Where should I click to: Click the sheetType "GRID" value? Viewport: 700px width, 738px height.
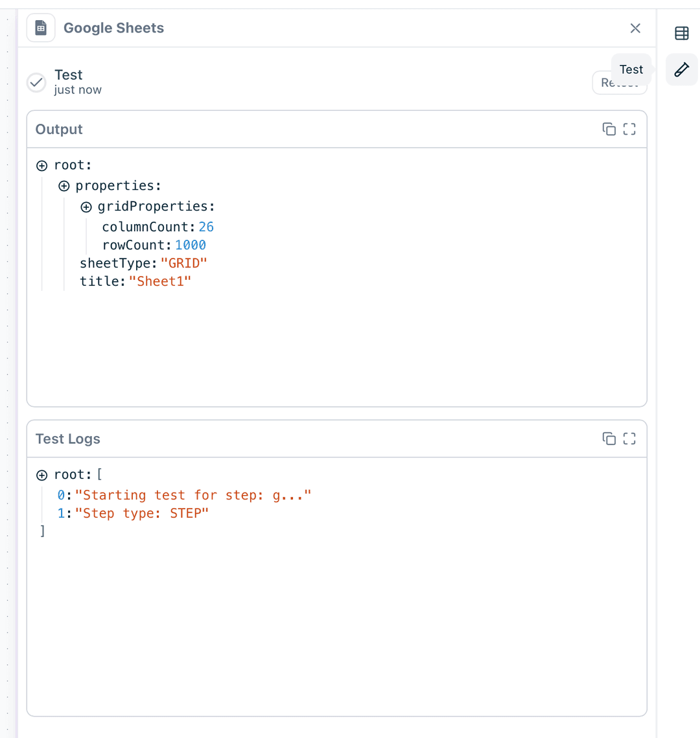point(183,263)
